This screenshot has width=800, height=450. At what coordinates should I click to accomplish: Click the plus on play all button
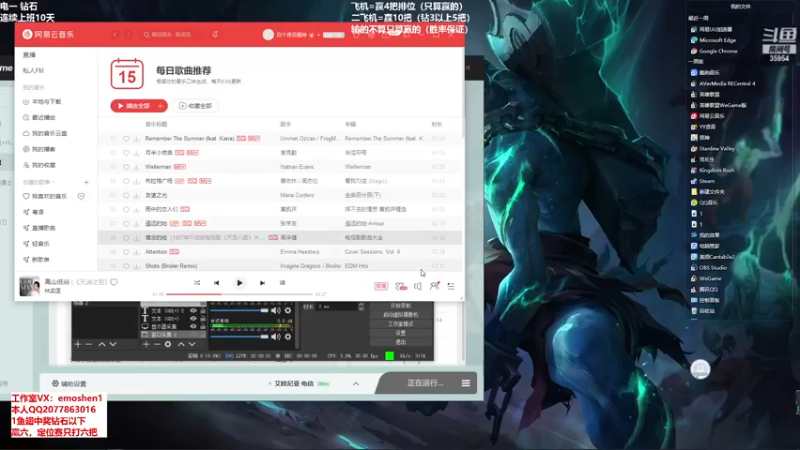(x=161, y=106)
